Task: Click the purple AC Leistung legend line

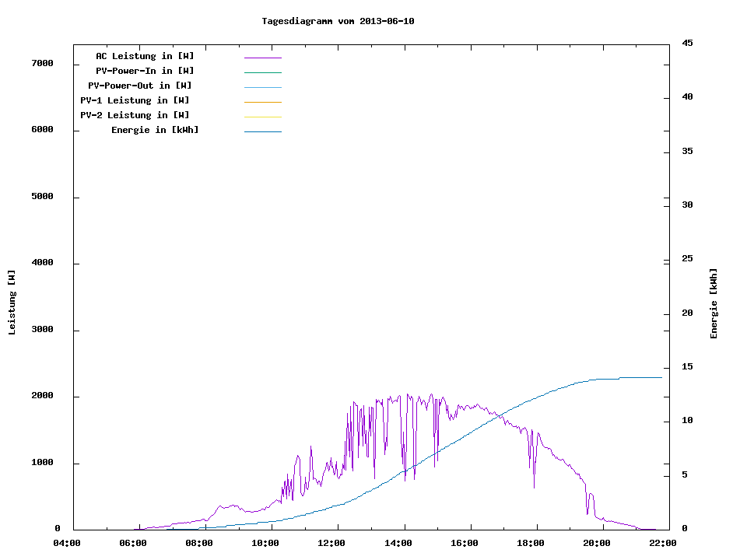Action: tap(262, 58)
